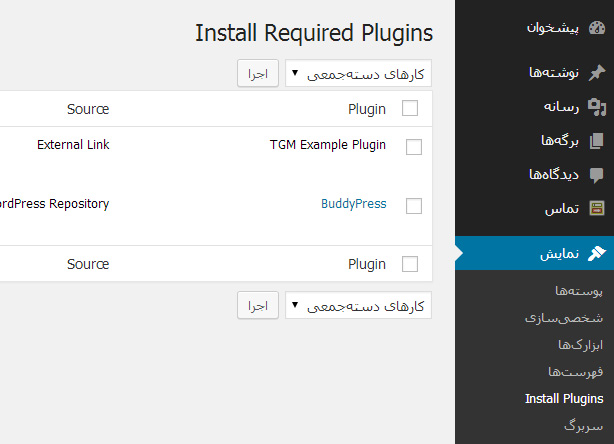614x444 pixels.
Task: Go to فهرست‌ها menus submenu
Action: [575, 372]
